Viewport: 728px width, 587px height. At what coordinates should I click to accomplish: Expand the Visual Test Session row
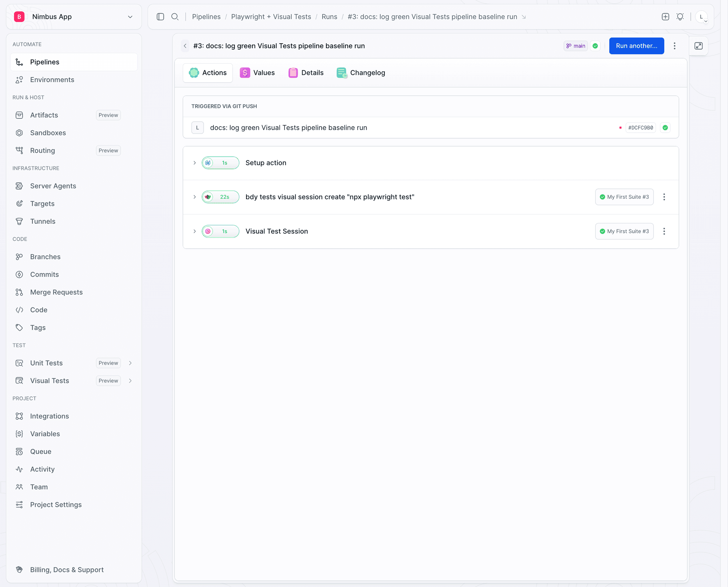click(x=195, y=231)
